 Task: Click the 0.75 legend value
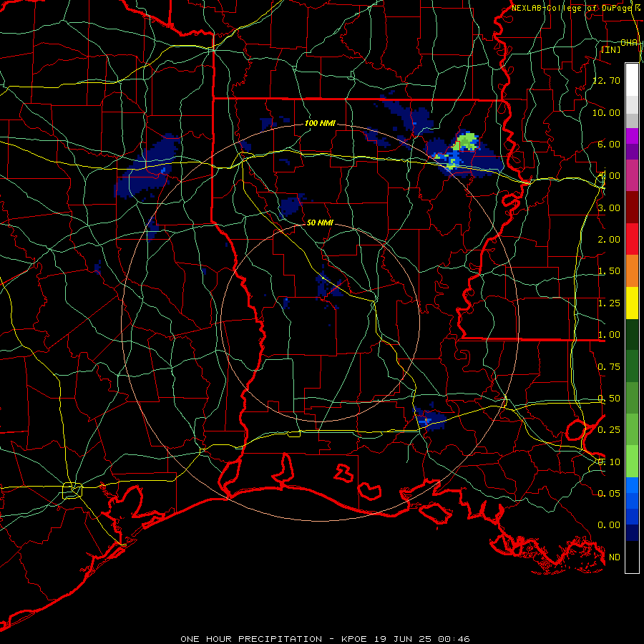tap(609, 367)
